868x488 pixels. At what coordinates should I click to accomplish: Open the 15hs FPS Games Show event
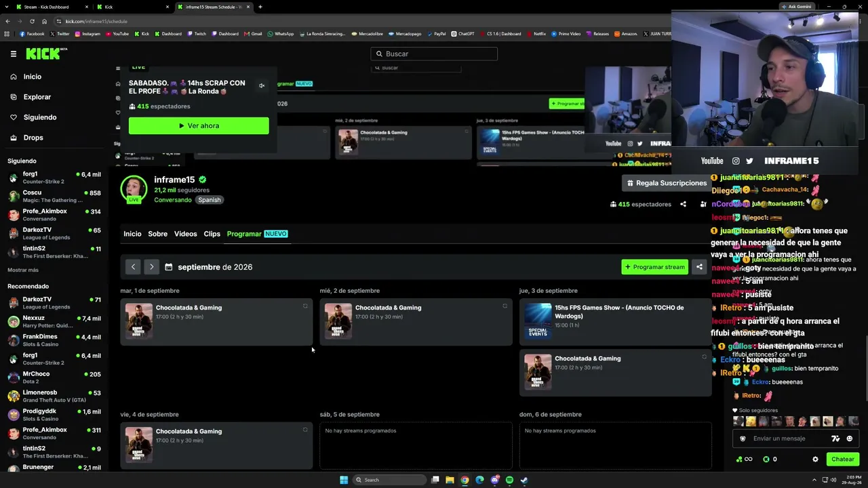[615, 321]
